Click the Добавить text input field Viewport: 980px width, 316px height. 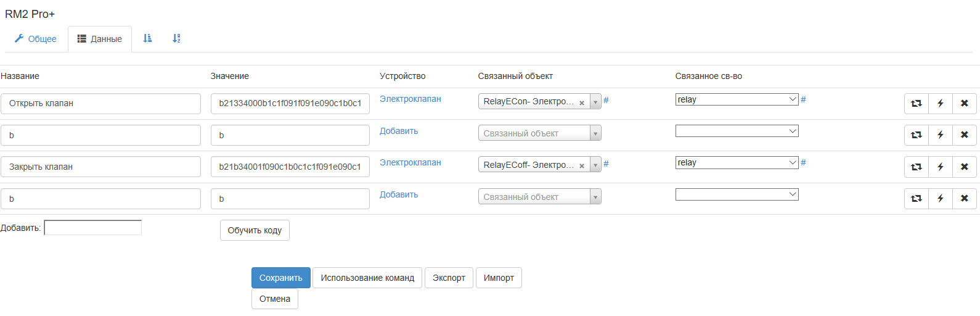tap(93, 228)
